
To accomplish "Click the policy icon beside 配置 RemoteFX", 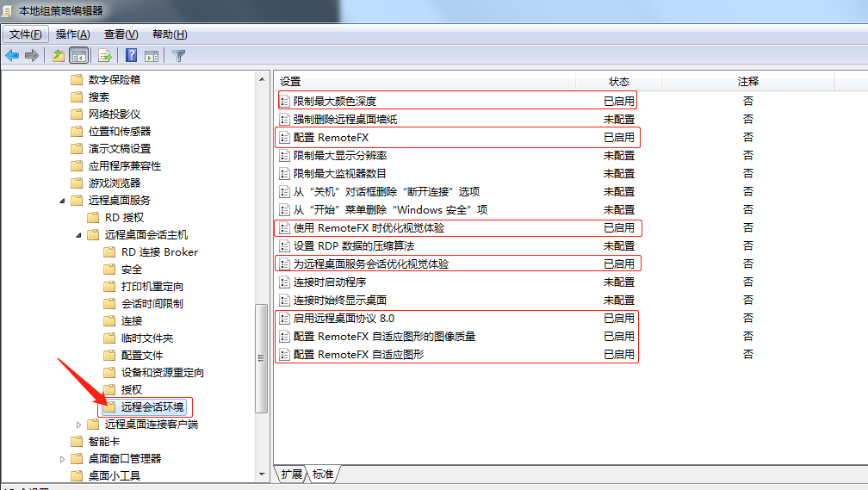I will point(284,137).
